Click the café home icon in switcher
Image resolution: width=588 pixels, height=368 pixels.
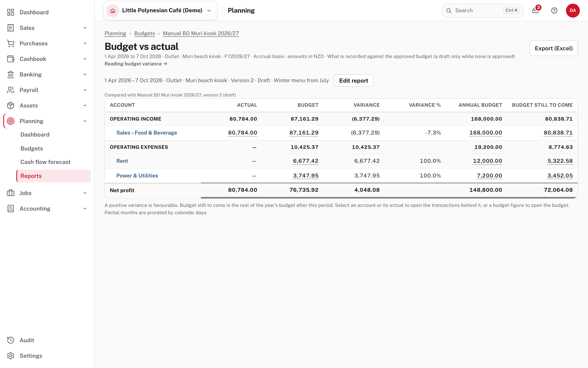[x=113, y=10]
